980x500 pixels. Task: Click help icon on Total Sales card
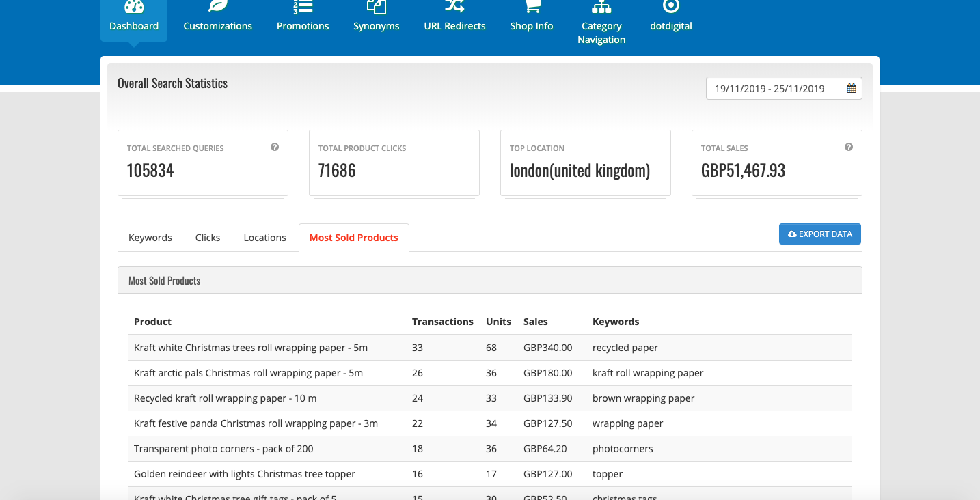coord(849,147)
